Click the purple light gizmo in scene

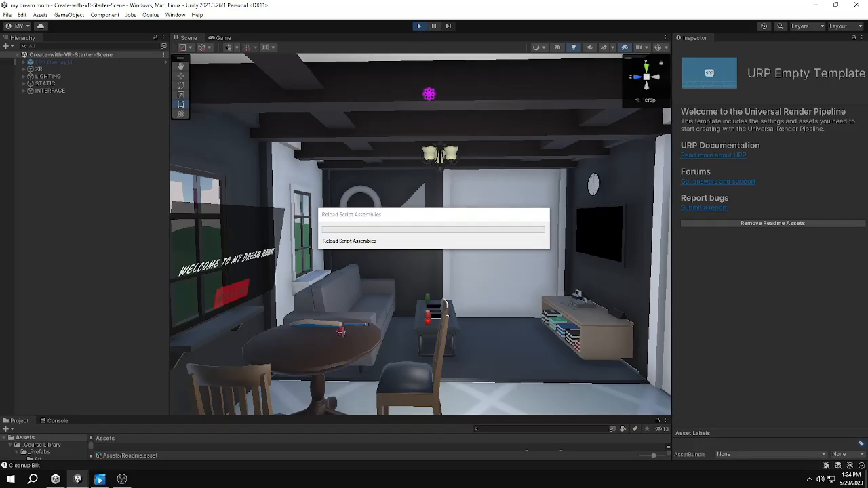[x=429, y=94]
